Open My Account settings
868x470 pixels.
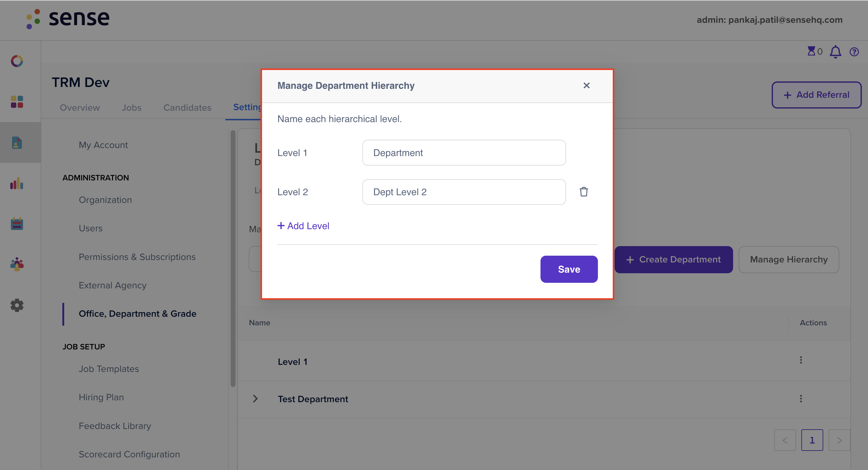[103, 145]
